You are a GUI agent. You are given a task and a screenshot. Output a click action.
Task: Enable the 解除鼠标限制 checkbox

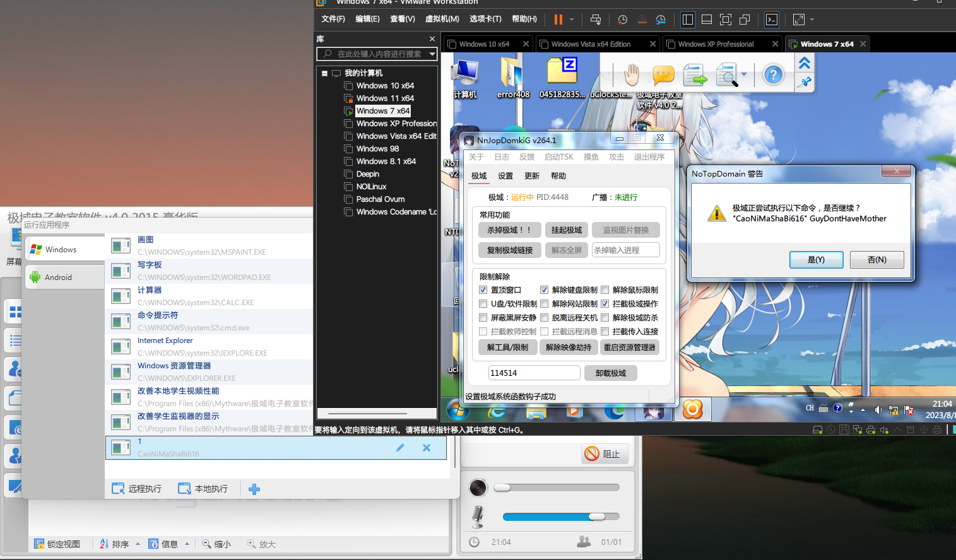coord(605,290)
